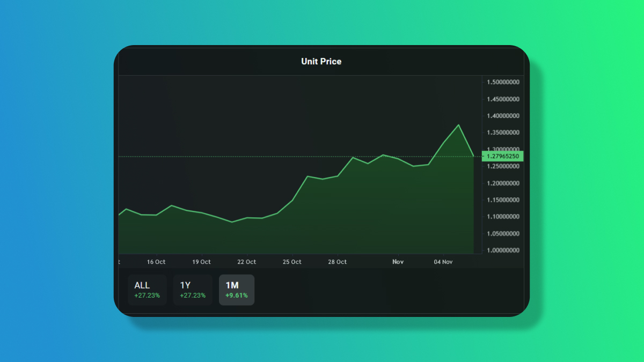Click the peak of the price chart line

pyautogui.click(x=459, y=124)
